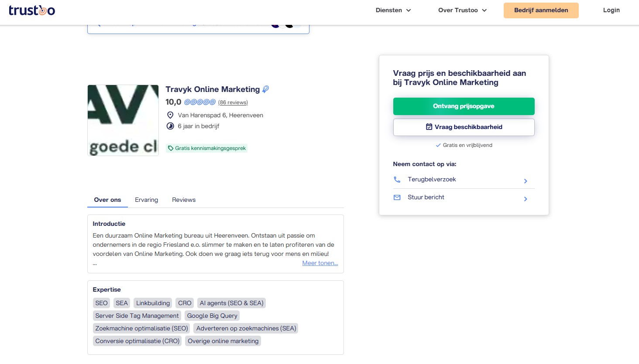Click the Vraag beschikbaarheid button

coord(464,127)
